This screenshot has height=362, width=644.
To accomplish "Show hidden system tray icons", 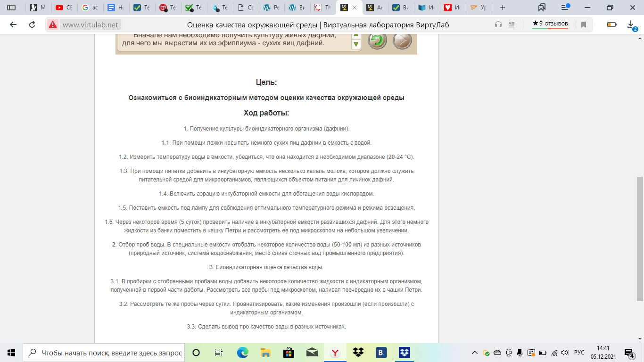I will pos(474,353).
